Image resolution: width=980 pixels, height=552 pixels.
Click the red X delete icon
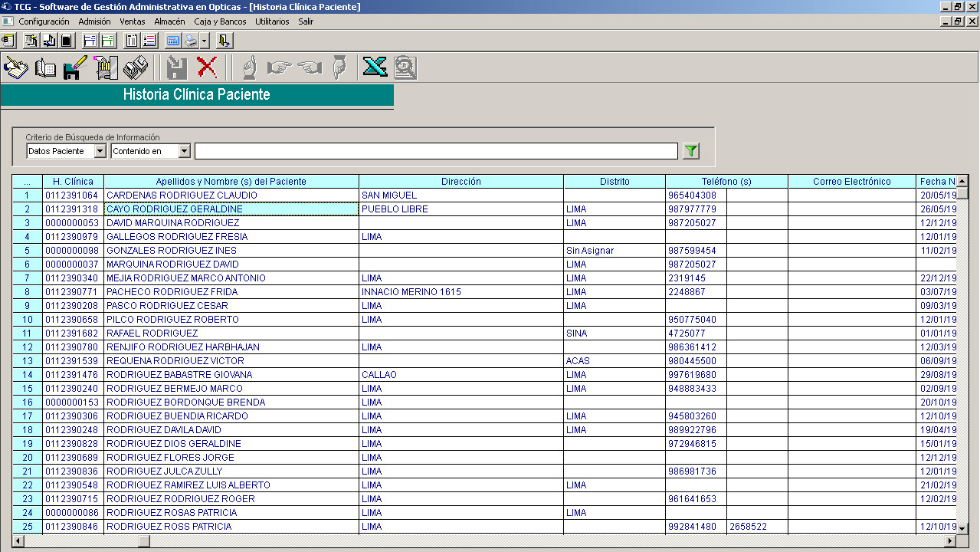click(207, 68)
